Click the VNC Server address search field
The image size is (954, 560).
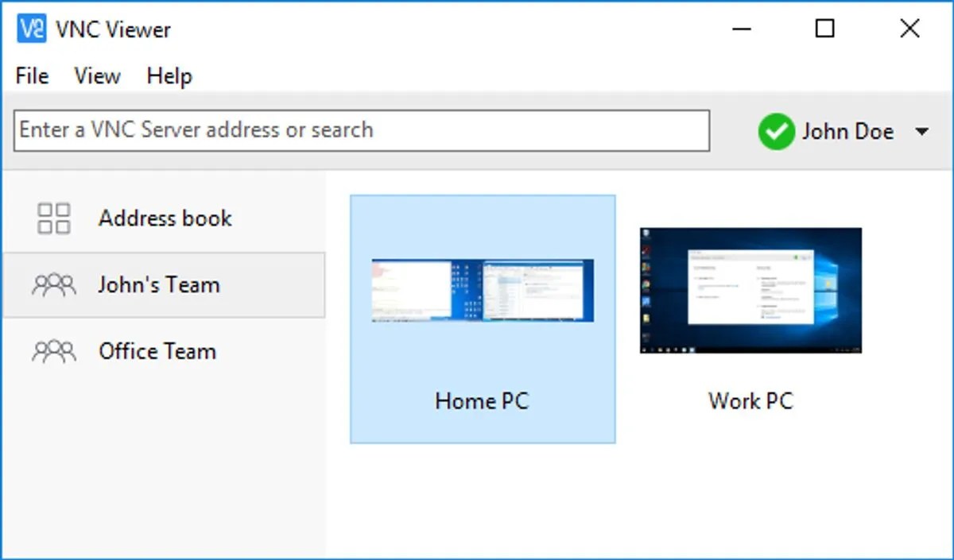pos(362,129)
